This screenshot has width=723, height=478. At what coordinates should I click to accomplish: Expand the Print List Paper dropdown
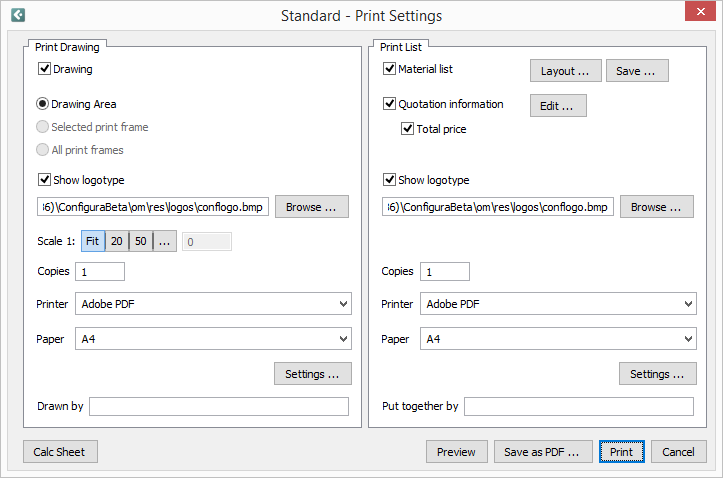tap(558, 339)
